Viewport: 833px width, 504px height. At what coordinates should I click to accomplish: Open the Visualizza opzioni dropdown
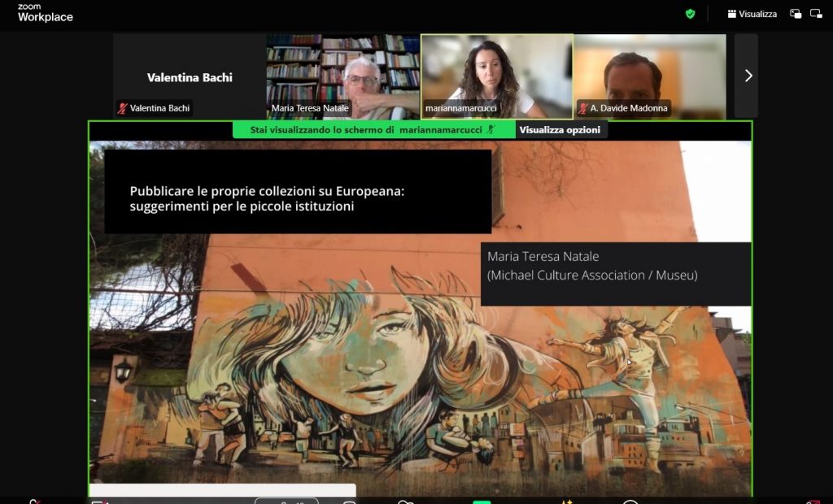pos(560,129)
